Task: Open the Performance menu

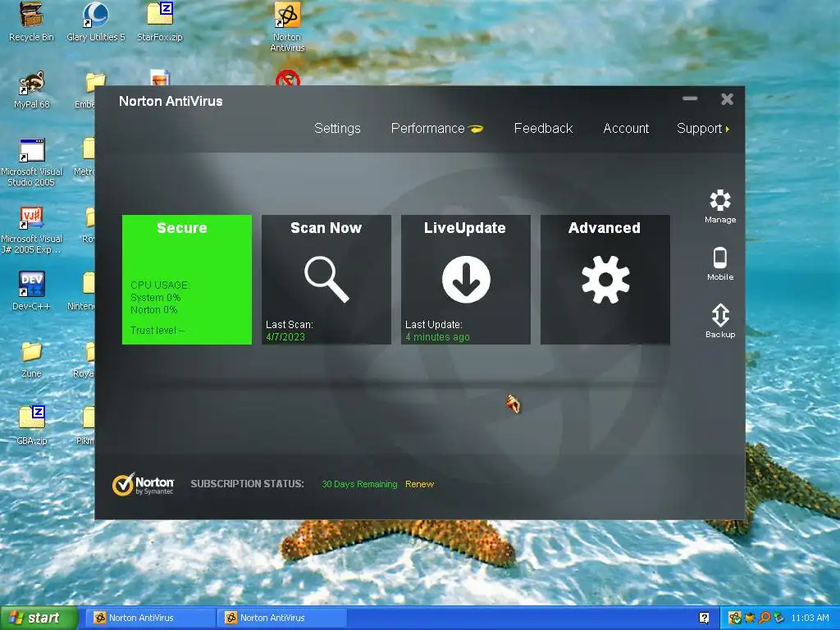Action: [427, 129]
